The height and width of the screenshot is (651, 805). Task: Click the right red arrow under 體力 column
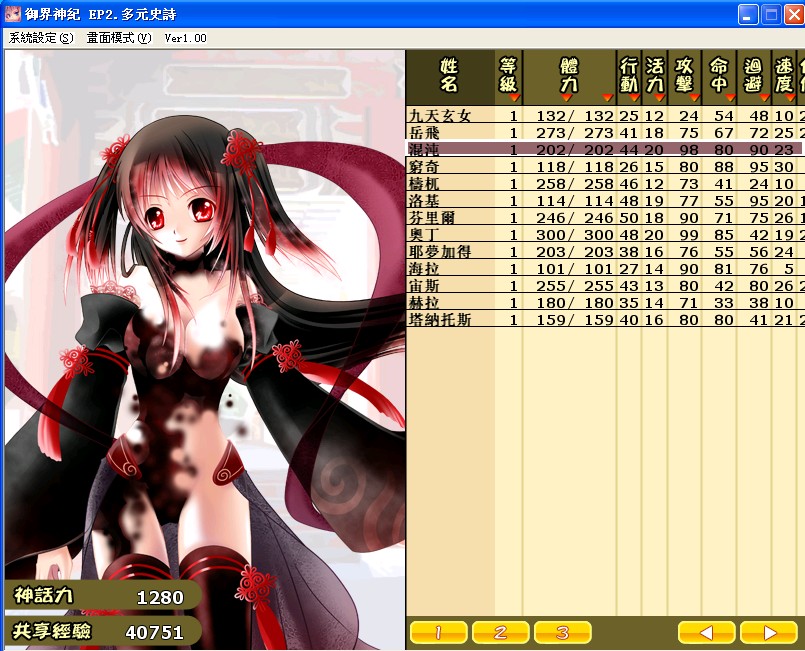[x=608, y=97]
